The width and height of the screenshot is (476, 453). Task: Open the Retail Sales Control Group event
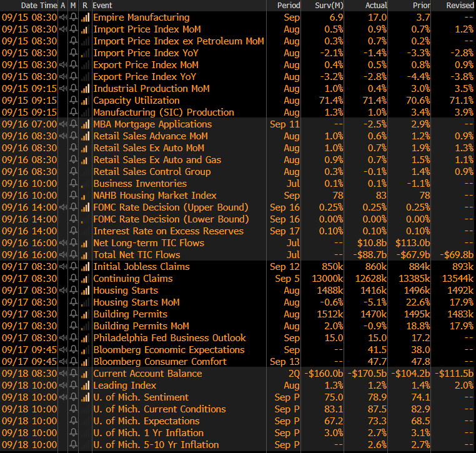click(152, 172)
